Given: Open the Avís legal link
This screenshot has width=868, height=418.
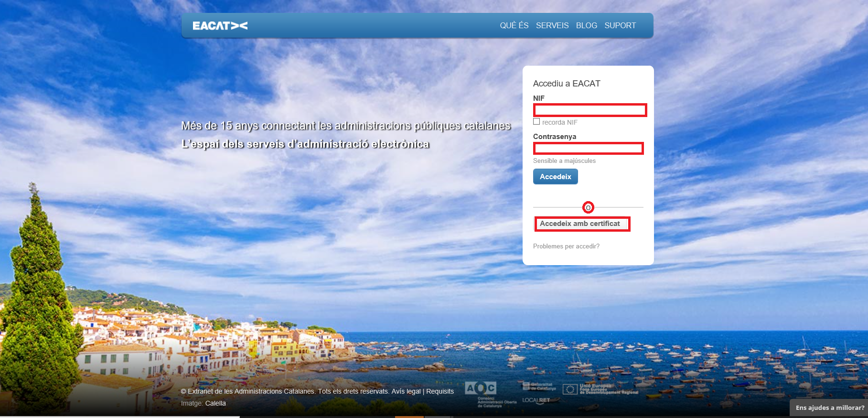Looking at the screenshot, I should (406, 391).
